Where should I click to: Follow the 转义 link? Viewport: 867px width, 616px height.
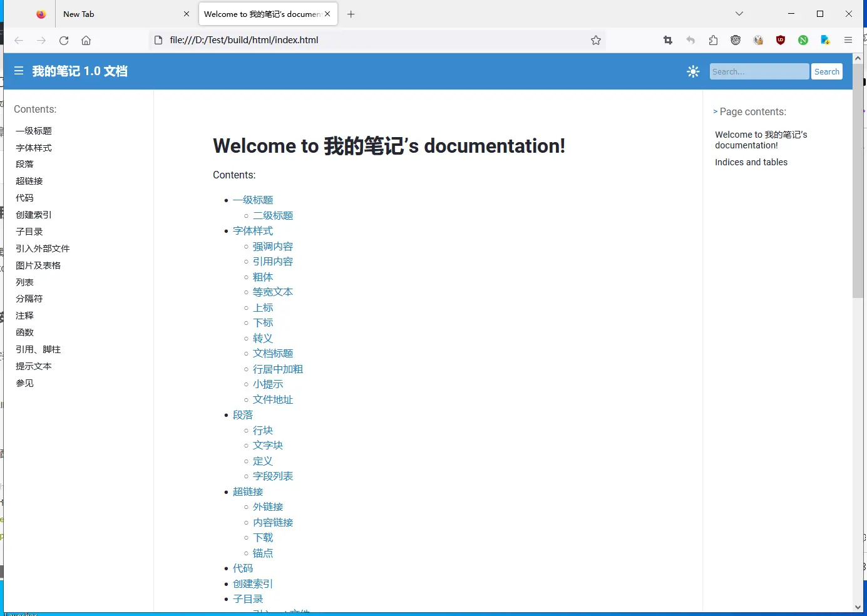coord(263,338)
